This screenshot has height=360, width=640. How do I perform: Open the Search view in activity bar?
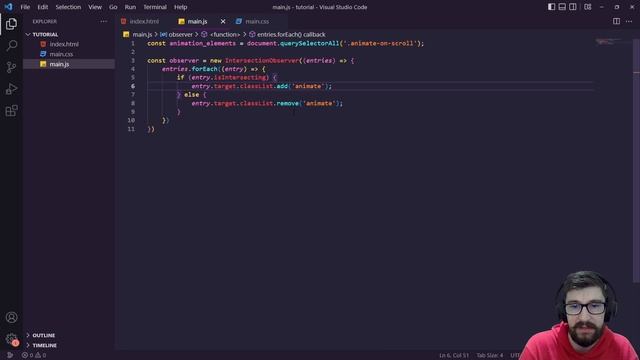(x=11, y=45)
